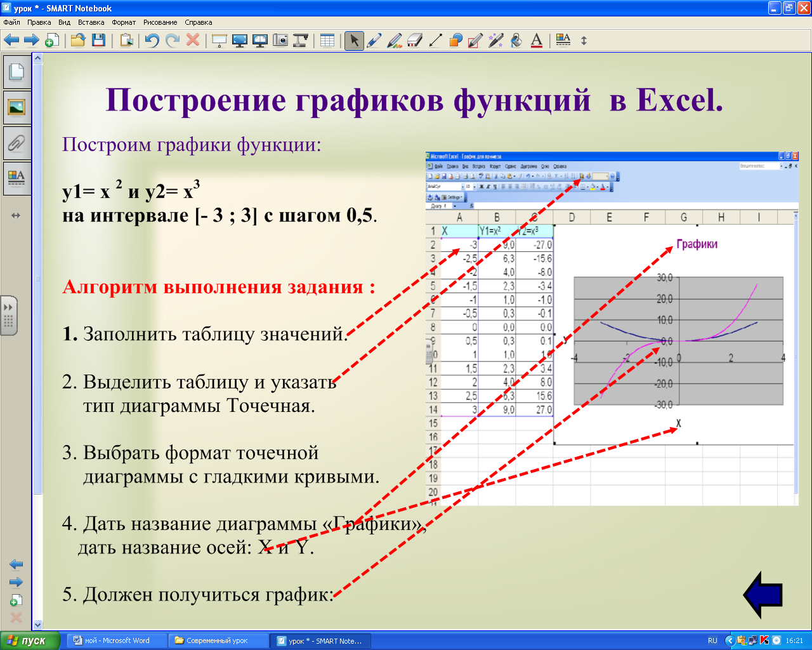The image size is (812, 650).
Task: Delete the selection with the red X
Action: 193,41
